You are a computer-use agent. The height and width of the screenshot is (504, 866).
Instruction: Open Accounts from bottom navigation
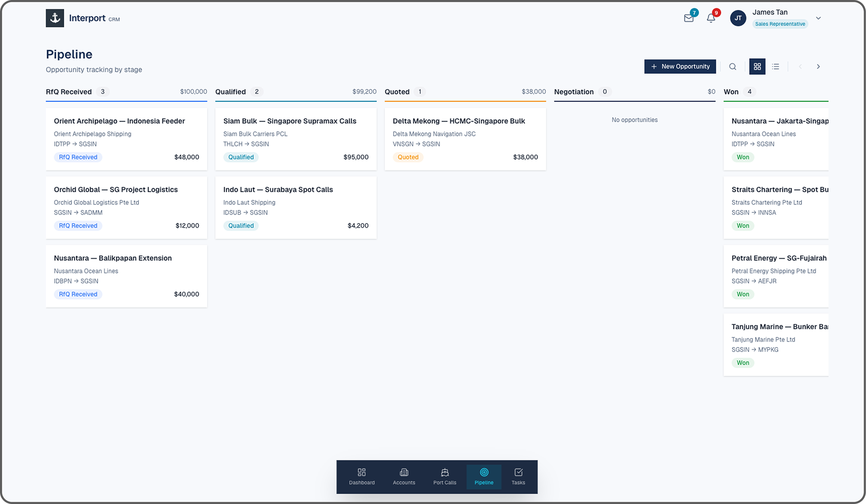(x=404, y=477)
